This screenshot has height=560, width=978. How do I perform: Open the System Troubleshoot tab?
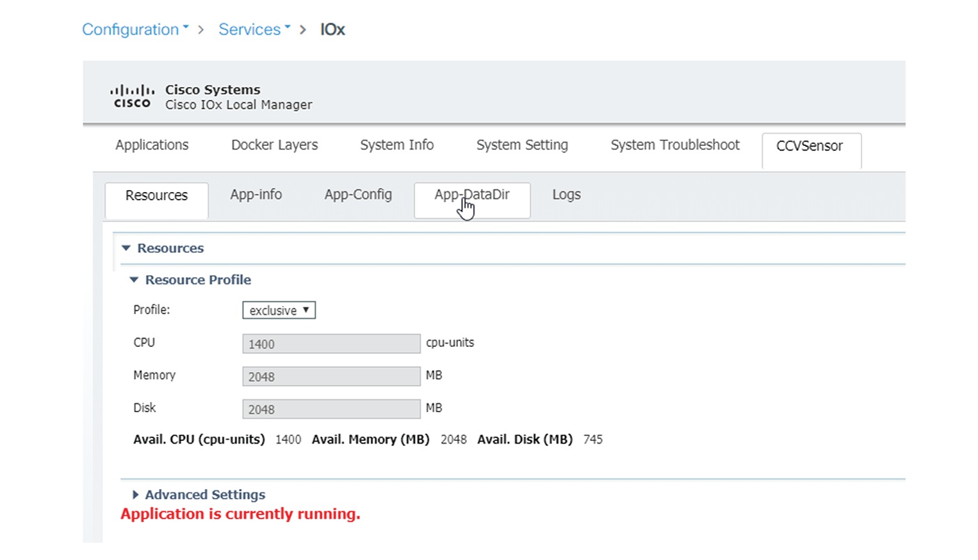click(674, 145)
